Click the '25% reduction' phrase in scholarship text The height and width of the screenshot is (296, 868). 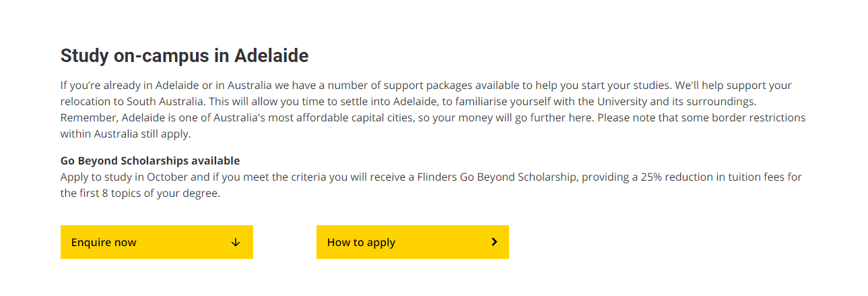click(673, 177)
